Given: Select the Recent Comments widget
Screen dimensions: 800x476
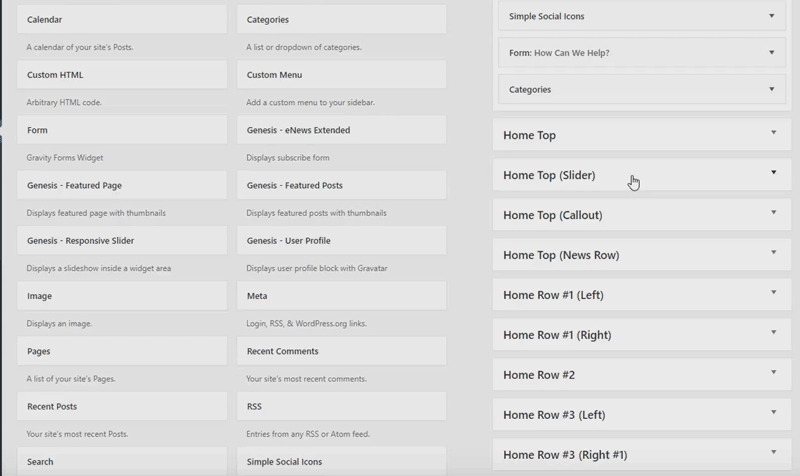Looking at the screenshot, I should (x=341, y=351).
